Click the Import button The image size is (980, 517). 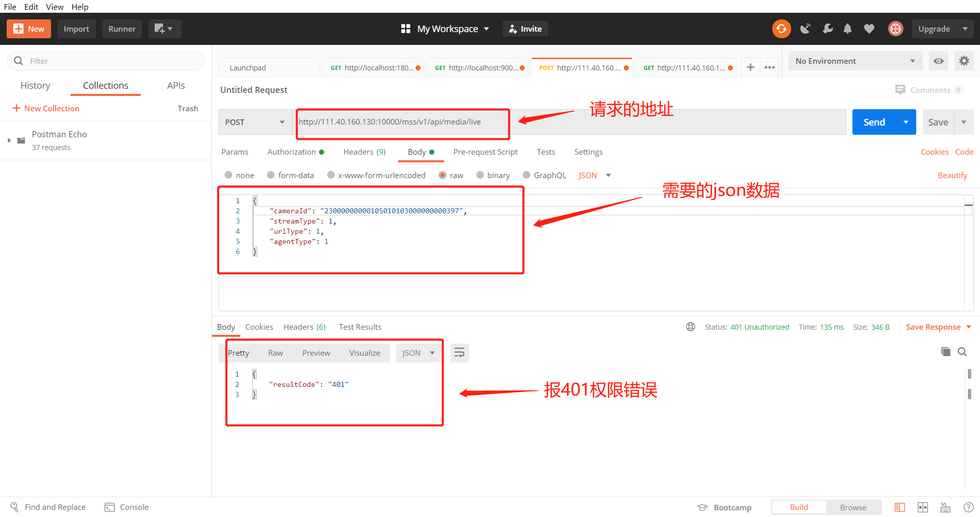[x=77, y=29]
